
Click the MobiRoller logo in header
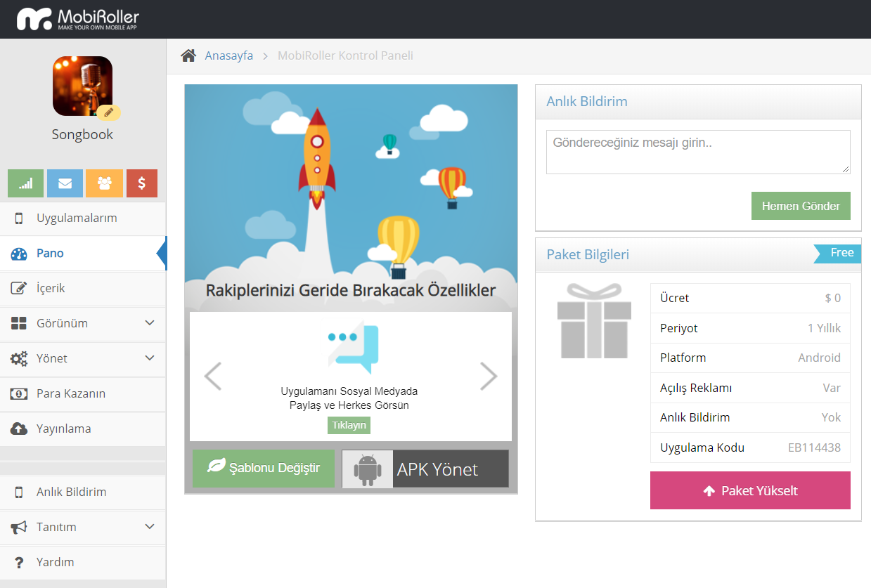pyautogui.click(x=78, y=19)
